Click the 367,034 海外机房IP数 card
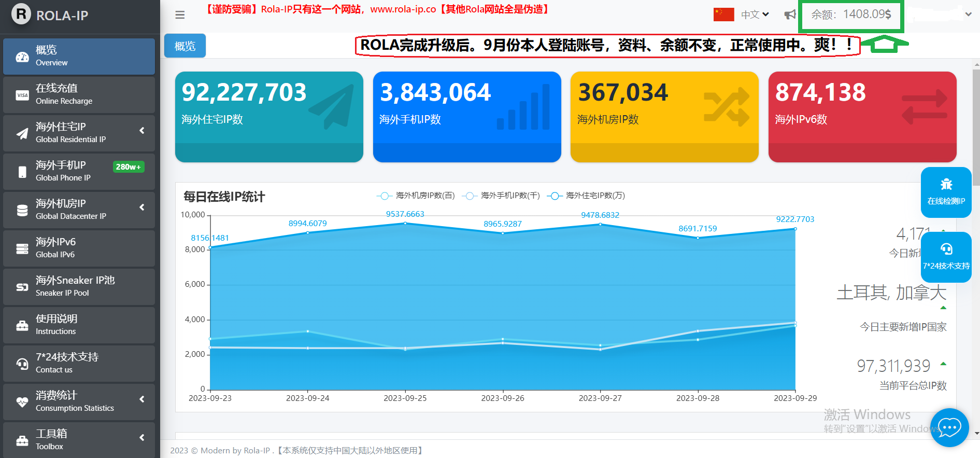The width and height of the screenshot is (980, 458). [x=664, y=117]
